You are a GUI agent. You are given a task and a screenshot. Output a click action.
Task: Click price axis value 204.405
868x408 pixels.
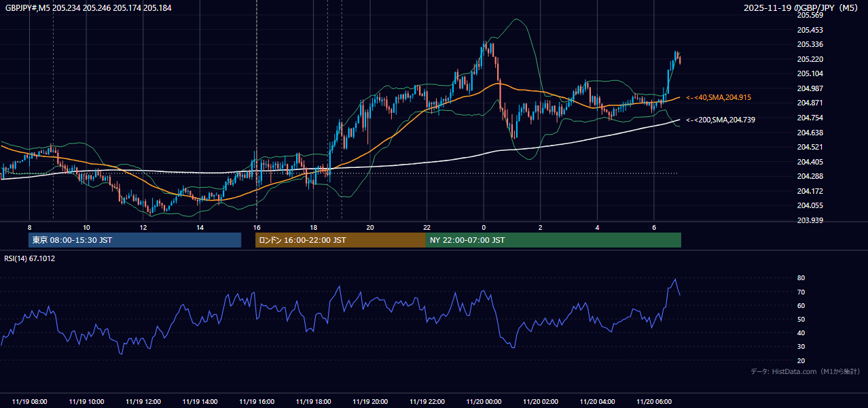click(809, 162)
